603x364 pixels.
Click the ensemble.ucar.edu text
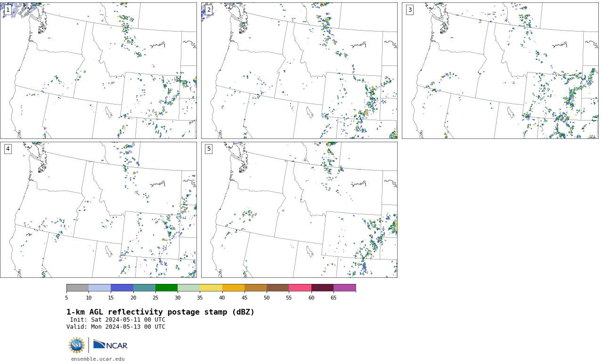pos(98,359)
